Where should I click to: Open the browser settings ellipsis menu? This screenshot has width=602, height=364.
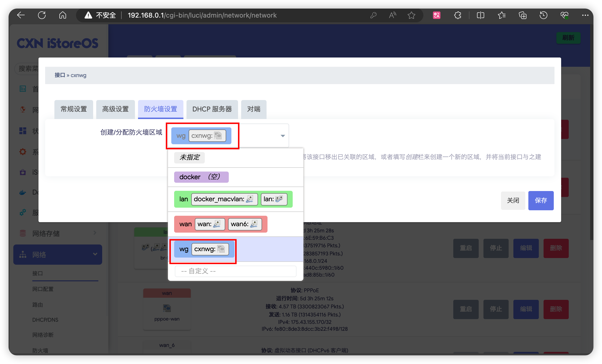(x=585, y=15)
